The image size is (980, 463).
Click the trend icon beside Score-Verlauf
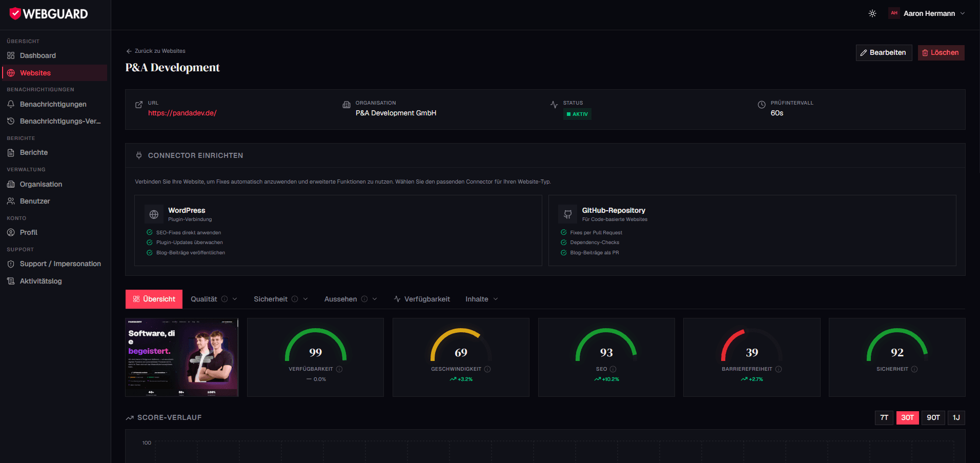click(x=130, y=418)
